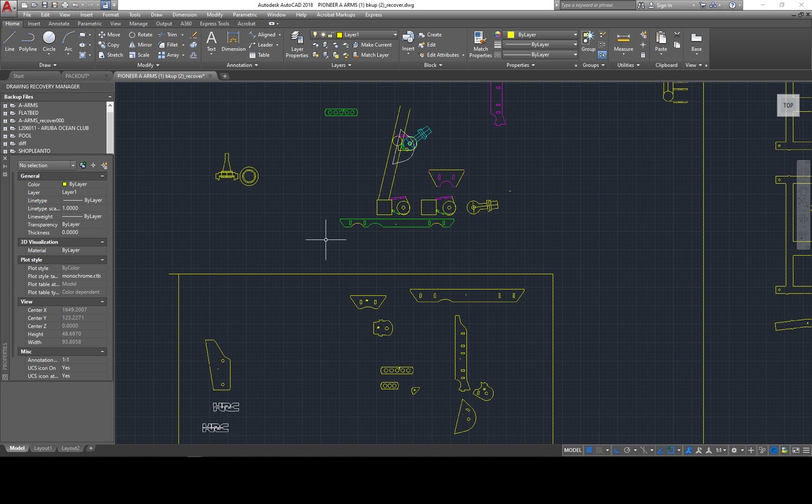The width and height of the screenshot is (812, 504).
Task: Open the ByLayer color dropdown
Action: (x=541, y=35)
